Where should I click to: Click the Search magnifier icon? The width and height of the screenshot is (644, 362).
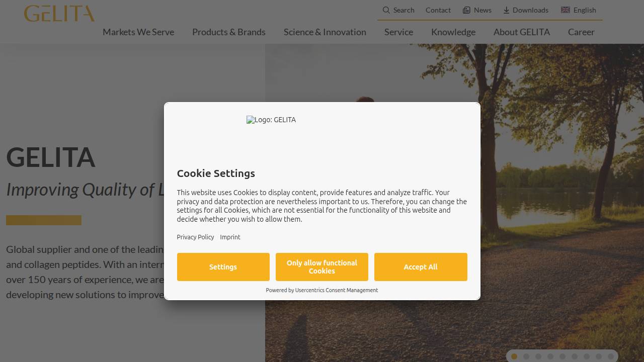click(x=386, y=10)
